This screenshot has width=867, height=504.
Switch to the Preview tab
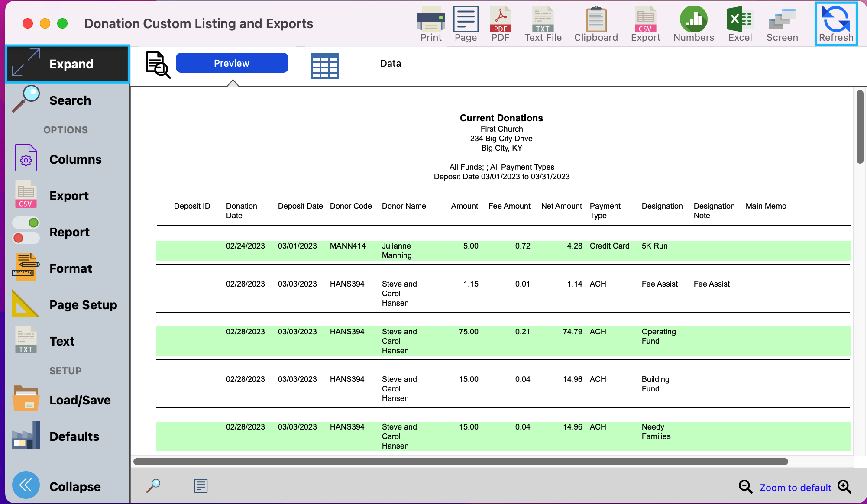click(232, 63)
